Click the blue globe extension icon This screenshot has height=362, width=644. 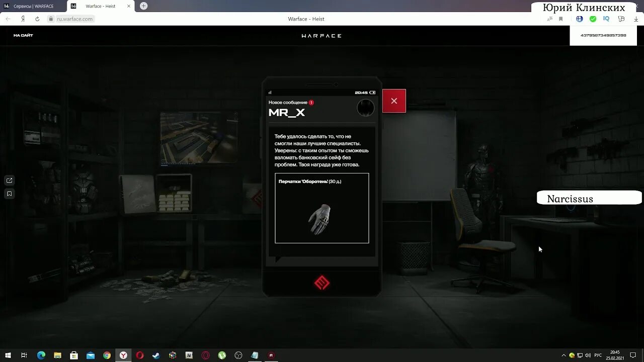pyautogui.click(x=580, y=19)
